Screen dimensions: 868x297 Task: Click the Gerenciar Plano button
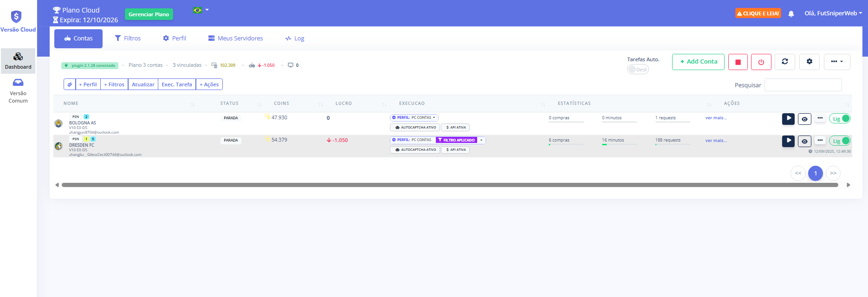coord(149,14)
